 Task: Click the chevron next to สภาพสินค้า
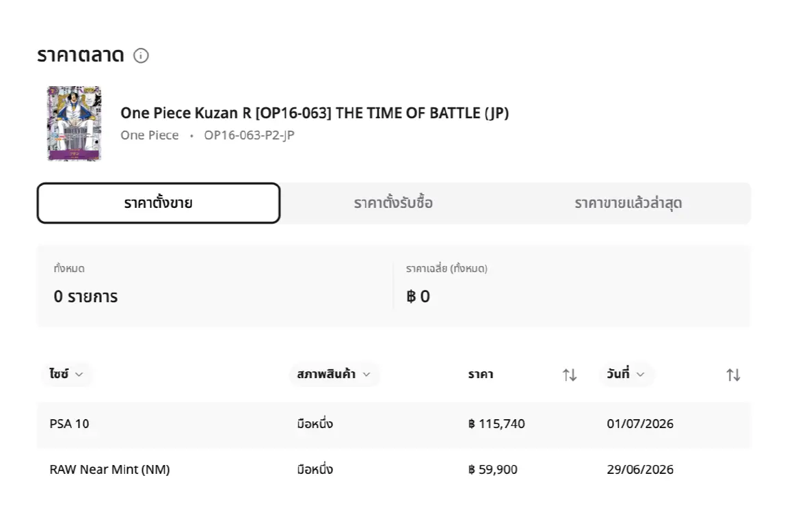click(x=367, y=375)
